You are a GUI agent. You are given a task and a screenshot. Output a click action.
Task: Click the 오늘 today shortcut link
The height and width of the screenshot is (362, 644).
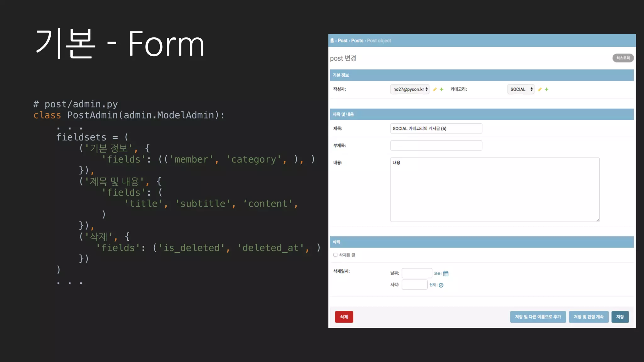pyautogui.click(x=437, y=274)
